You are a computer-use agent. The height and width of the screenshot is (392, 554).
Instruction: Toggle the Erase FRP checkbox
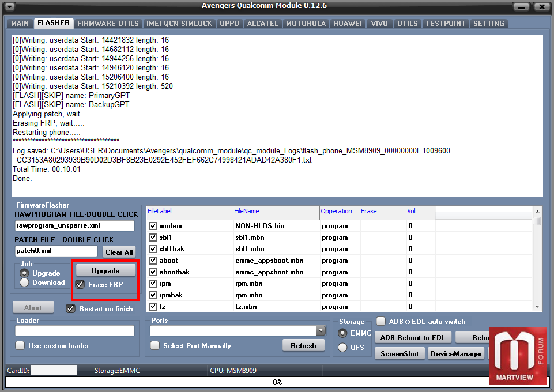pyautogui.click(x=80, y=284)
